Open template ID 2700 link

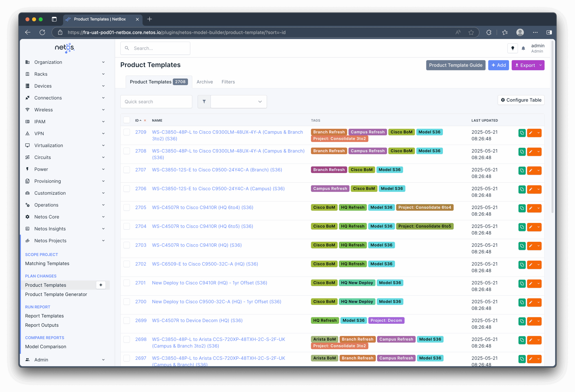point(141,302)
